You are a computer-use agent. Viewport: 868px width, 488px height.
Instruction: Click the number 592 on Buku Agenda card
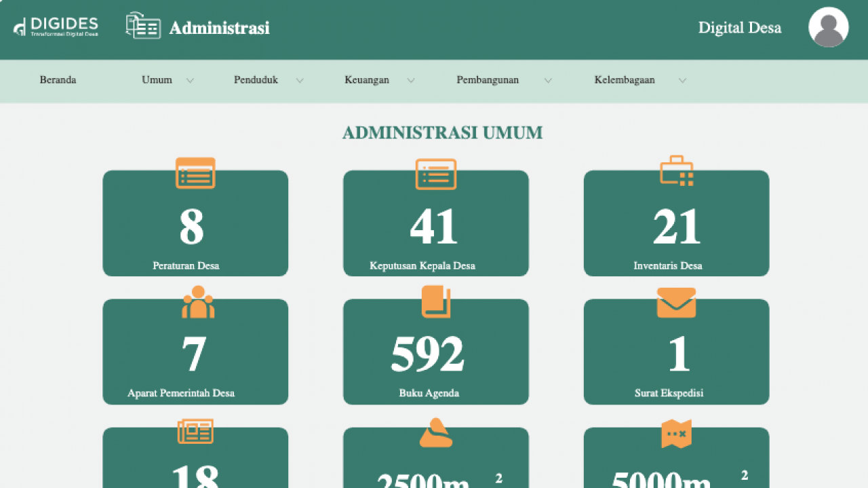click(427, 354)
